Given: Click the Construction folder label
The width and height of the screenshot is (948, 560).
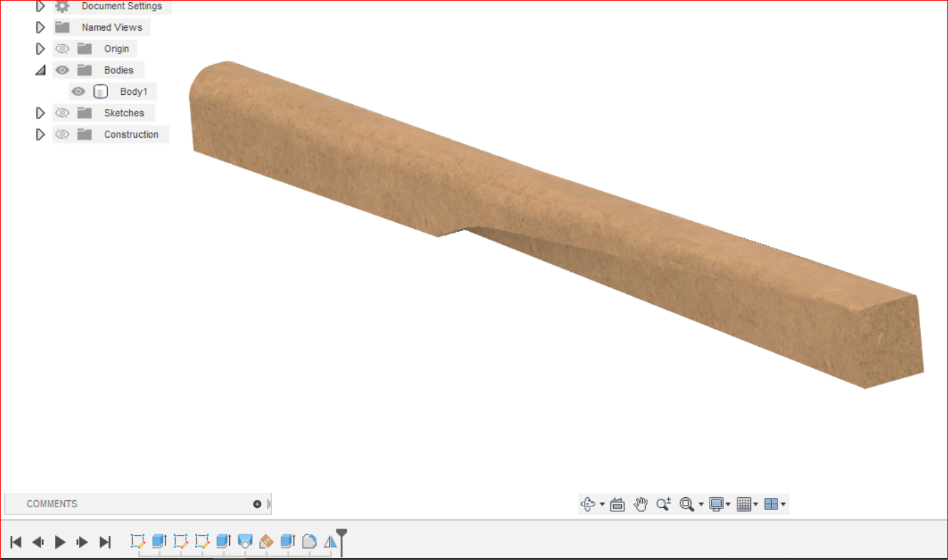Looking at the screenshot, I should [131, 134].
